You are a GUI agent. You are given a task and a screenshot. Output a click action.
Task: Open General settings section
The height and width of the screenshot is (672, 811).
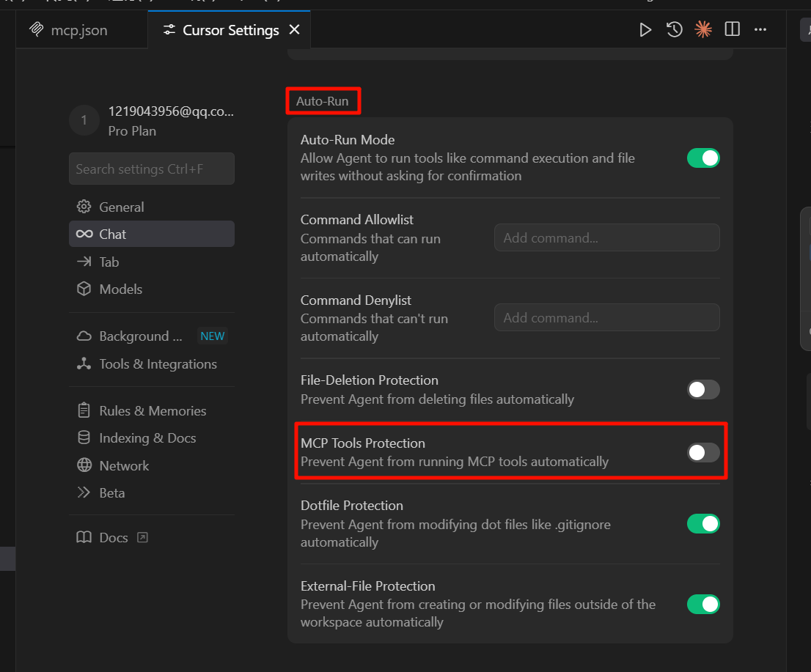point(152,207)
